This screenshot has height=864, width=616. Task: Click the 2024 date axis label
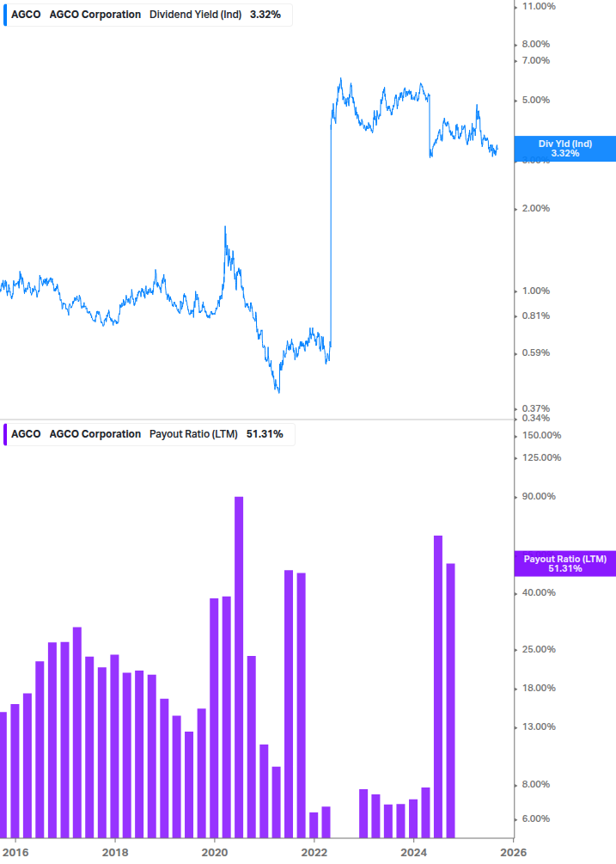click(x=413, y=853)
